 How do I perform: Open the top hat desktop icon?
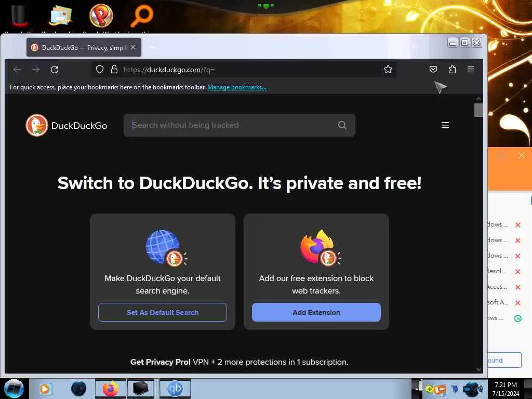[20, 16]
